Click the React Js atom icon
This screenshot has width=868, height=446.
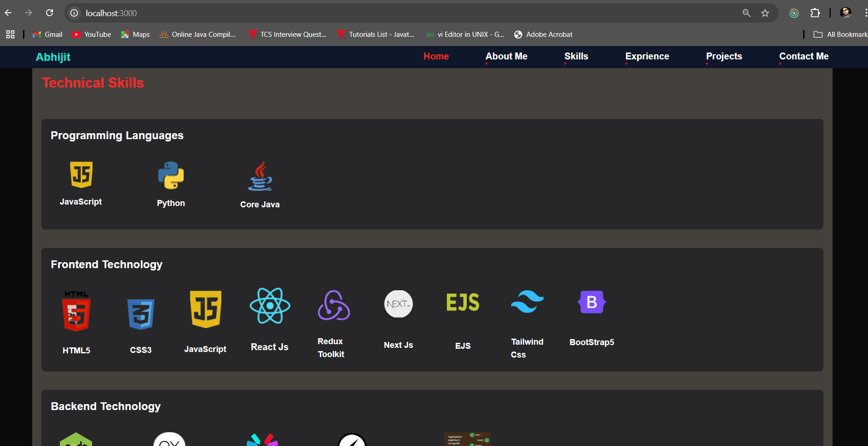(270, 305)
